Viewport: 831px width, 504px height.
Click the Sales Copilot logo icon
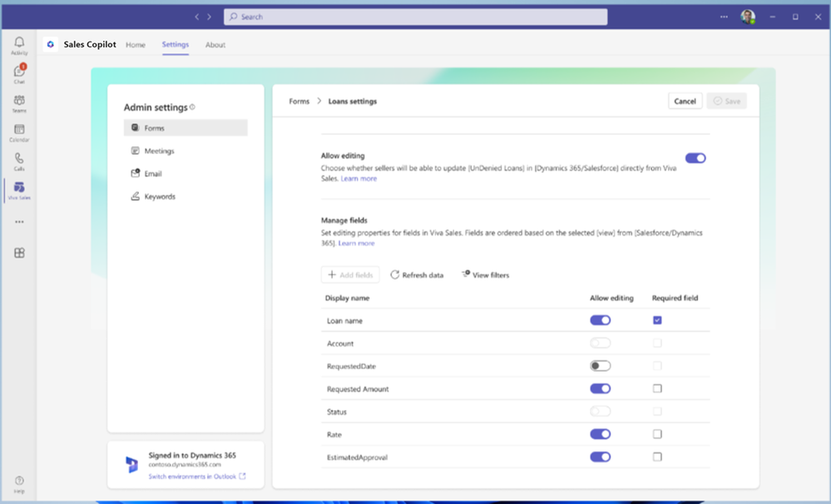51,45
